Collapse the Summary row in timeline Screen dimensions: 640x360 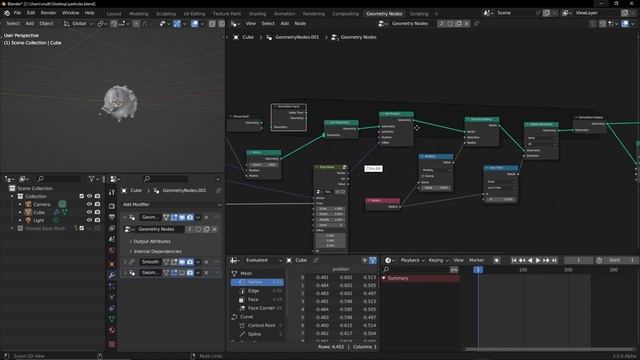click(x=384, y=278)
